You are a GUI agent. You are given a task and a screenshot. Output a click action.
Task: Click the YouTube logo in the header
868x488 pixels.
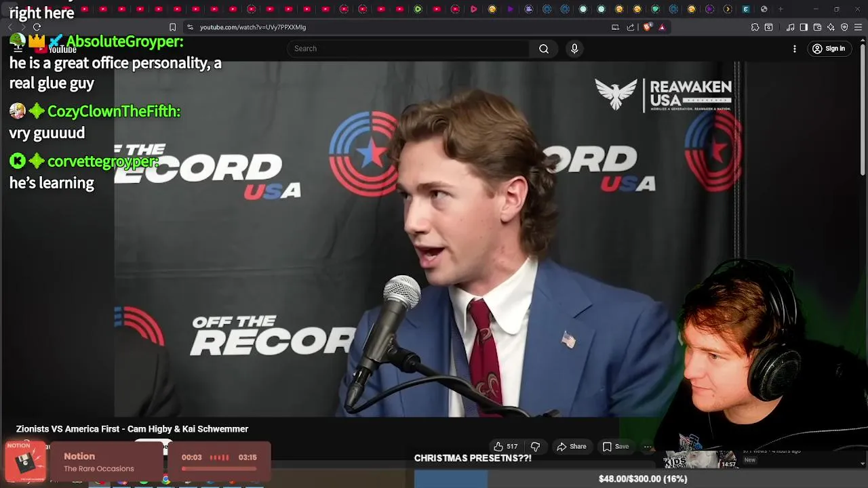click(x=56, y=49)
